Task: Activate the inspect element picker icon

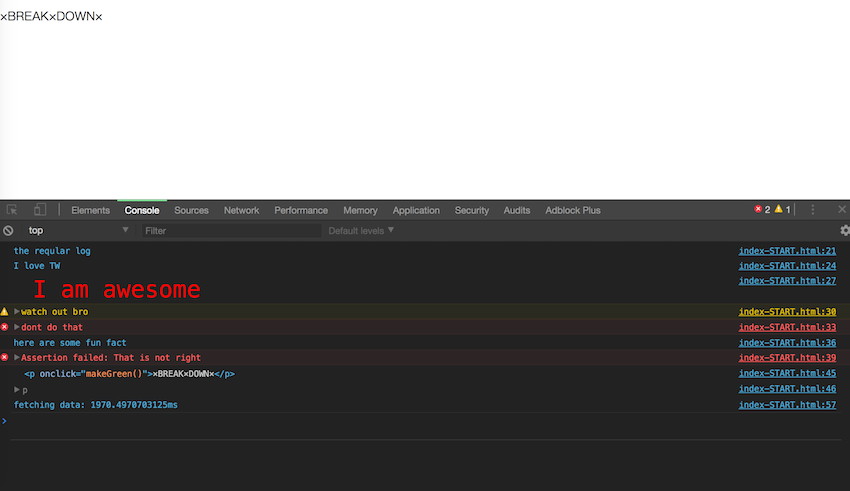Action: (13, 210)
